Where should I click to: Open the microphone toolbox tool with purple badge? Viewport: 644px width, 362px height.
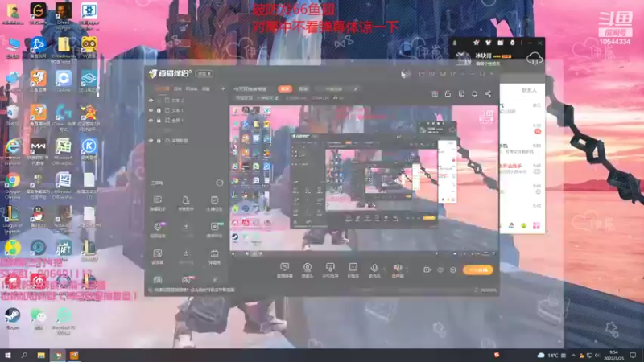click(158, 230)
